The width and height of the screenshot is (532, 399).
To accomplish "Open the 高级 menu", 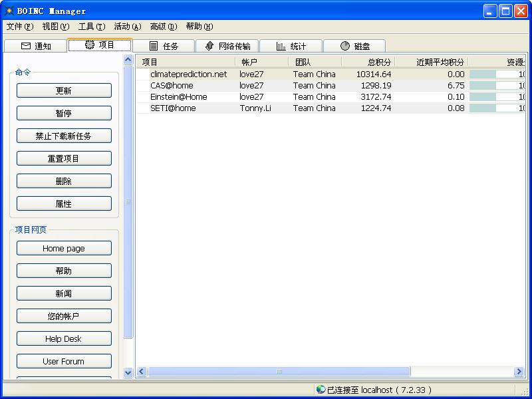I will coord(164,27).
